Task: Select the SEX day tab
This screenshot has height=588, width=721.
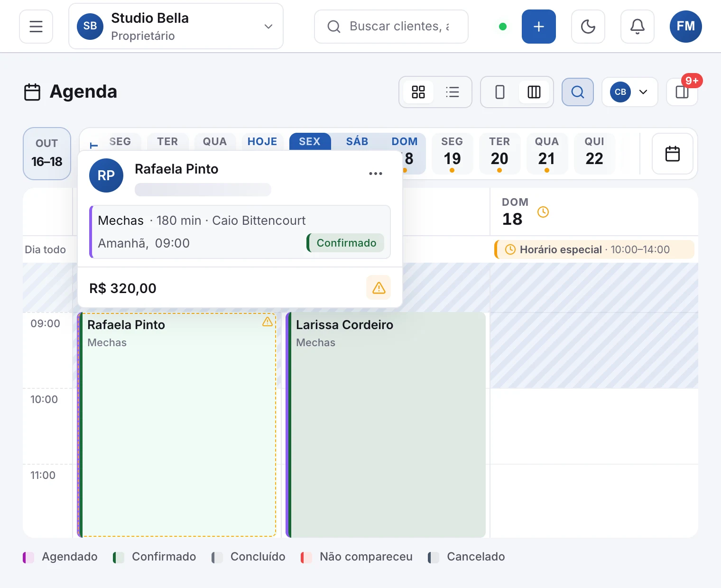Action: coord(310,142)
